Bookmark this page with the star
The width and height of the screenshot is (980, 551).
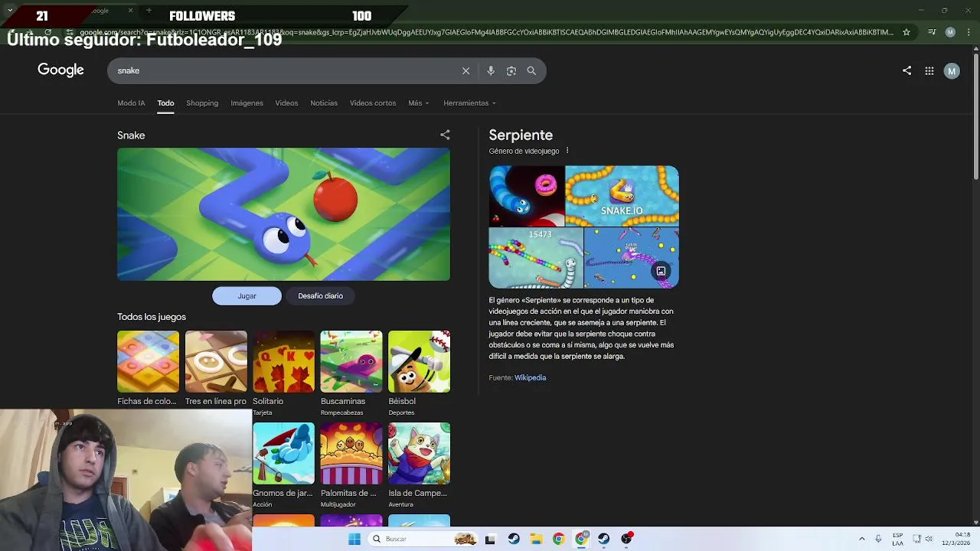(906, 32)
